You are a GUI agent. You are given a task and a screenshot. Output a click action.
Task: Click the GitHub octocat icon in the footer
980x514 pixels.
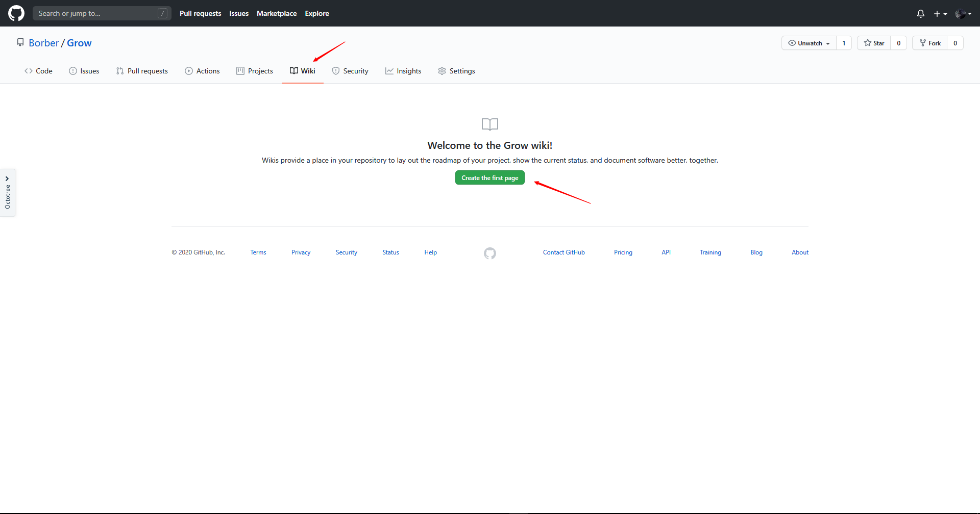point(489,253)
